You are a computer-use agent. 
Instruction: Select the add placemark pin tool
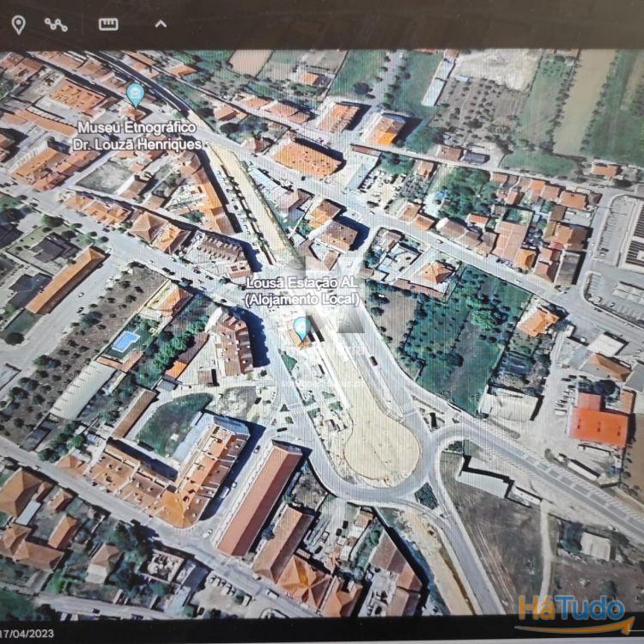18,25
